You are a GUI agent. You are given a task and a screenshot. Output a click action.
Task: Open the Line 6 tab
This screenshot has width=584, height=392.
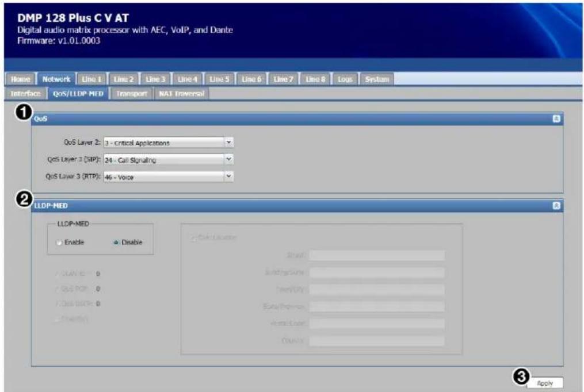point(251,79)
